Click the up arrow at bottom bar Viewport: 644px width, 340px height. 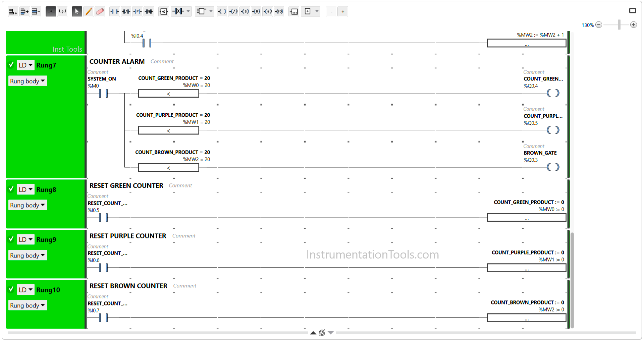313,333
